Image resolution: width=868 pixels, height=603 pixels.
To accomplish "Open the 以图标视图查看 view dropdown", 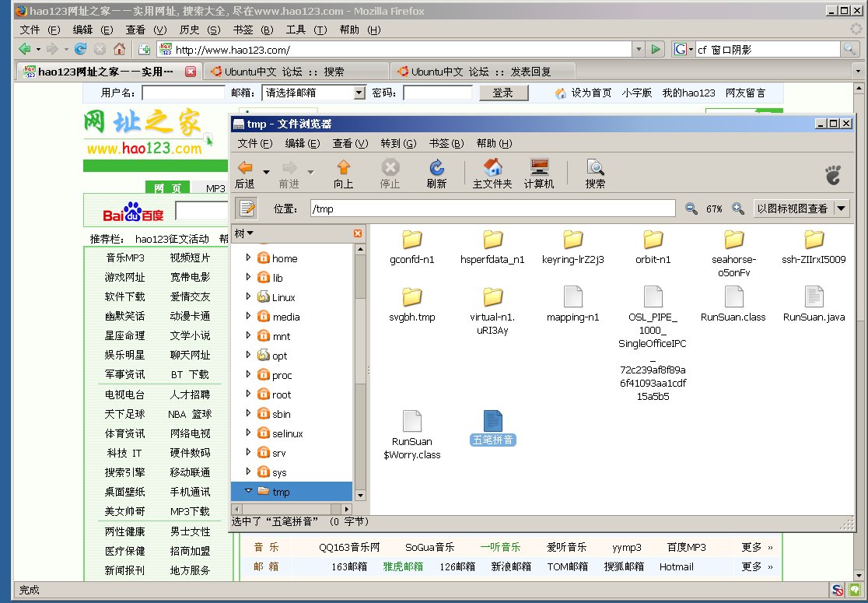I will tap(801, 209).
